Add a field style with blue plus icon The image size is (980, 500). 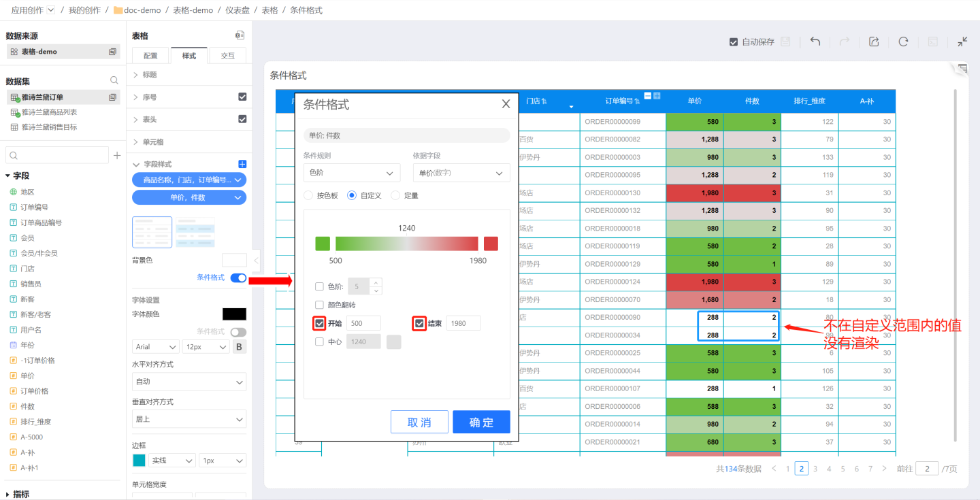[x=242, y=164]
